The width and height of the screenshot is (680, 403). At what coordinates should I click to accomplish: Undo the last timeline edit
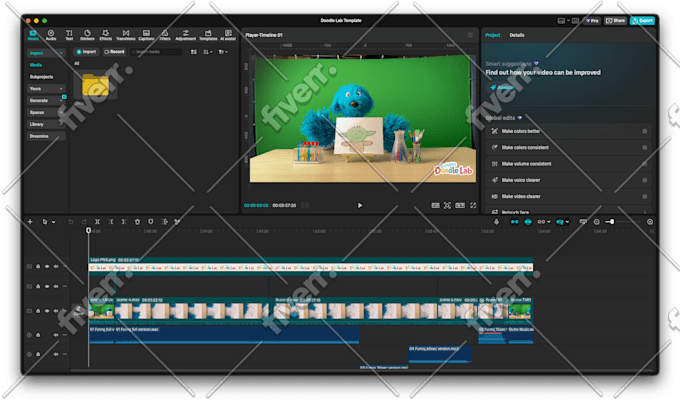70,222
